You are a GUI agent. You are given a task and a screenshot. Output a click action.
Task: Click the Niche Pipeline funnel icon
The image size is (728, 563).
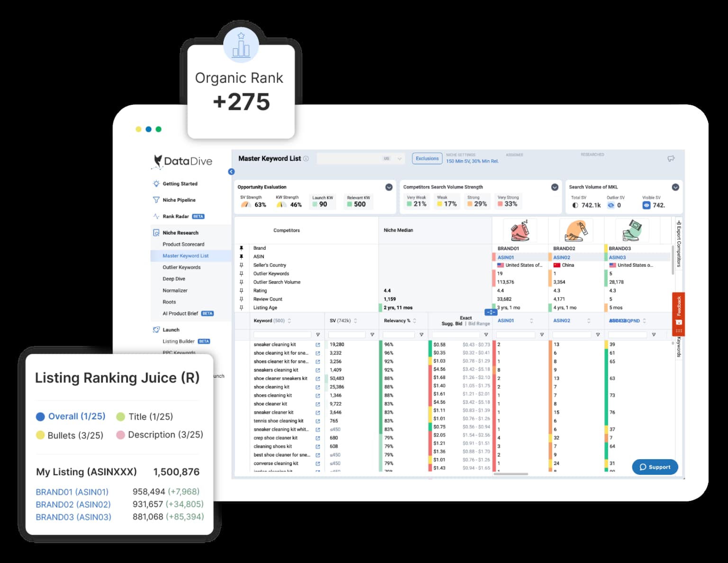point(156,200)
